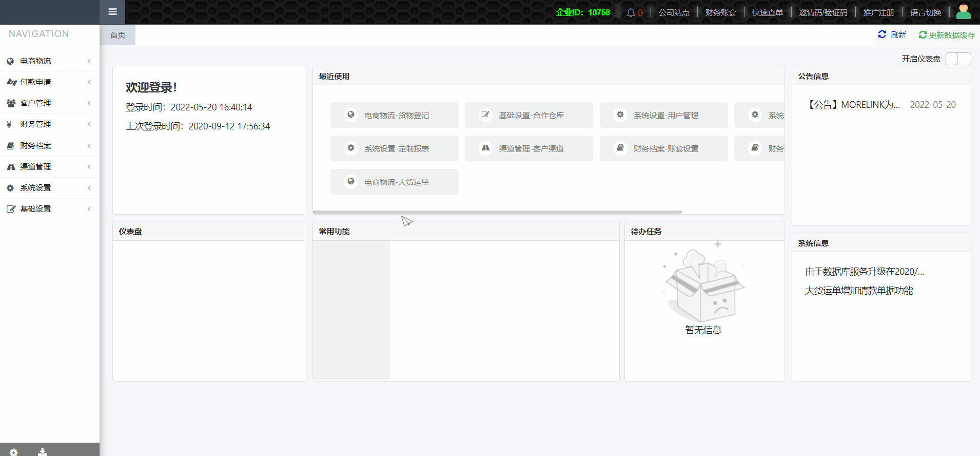
Task: Click the 渠道管理 road icon in sidebar
Action: pos(11,167)
